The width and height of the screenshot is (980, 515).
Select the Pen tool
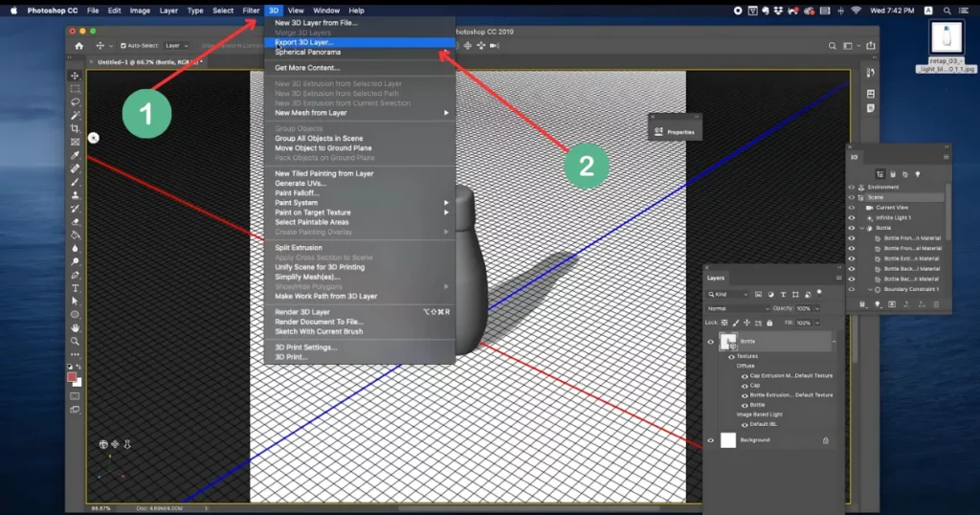(75, 275)
